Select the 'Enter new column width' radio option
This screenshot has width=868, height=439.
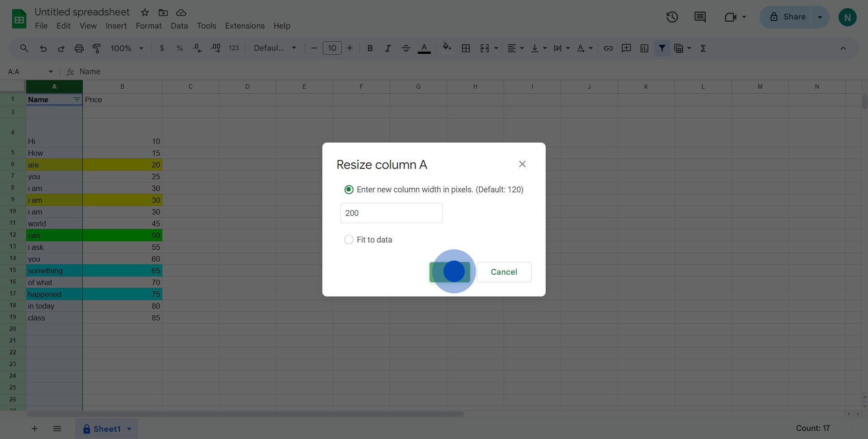point(349,190)
